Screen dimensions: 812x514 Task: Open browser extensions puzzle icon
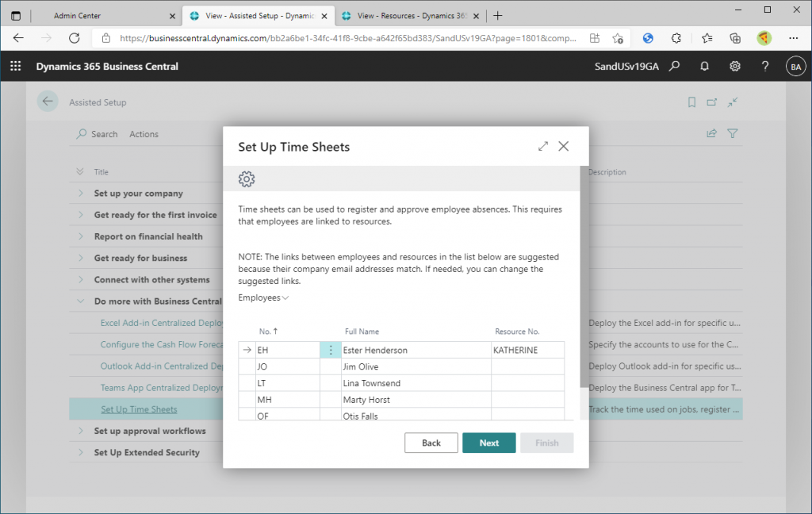[676, 38]
